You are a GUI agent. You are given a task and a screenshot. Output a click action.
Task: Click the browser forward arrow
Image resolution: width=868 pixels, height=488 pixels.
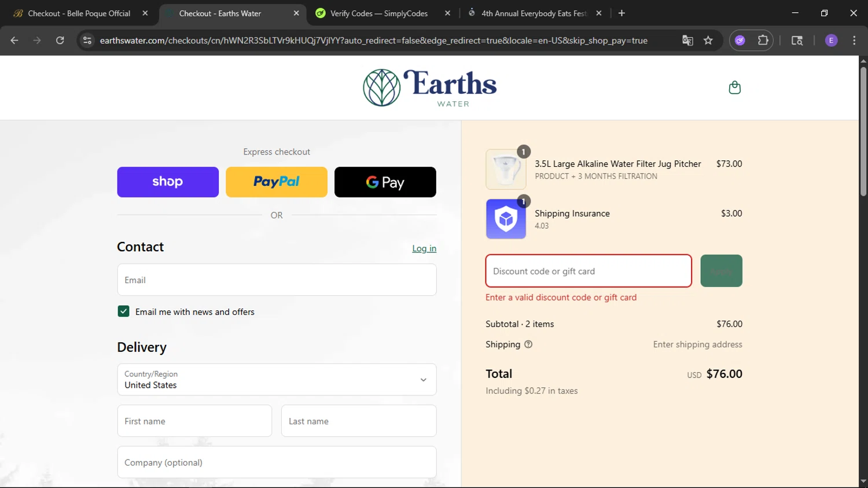coord(37,41)
